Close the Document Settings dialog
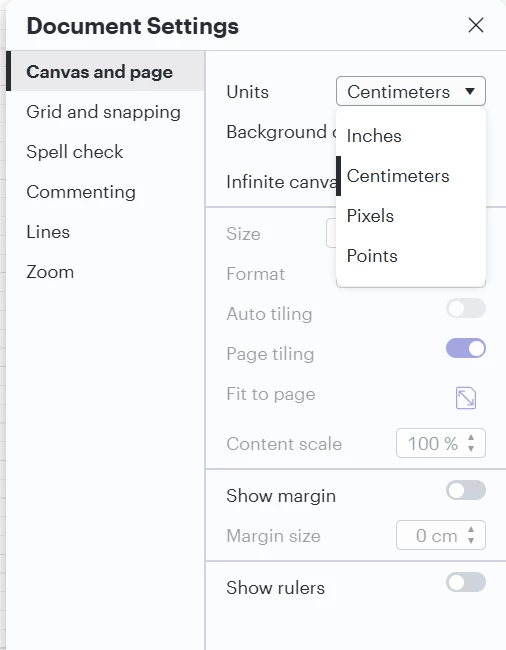506x650 pixels. coord(476,25)
